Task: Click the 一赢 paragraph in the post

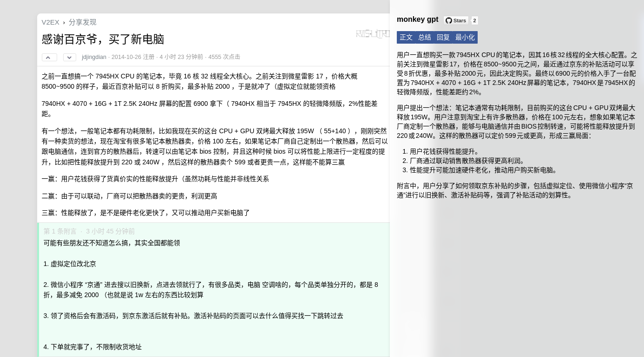Action: [155, 179]
